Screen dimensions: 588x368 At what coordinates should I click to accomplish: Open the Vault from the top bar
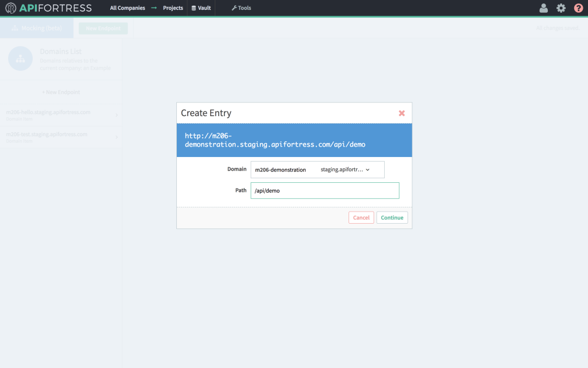[x=201, y=7]
